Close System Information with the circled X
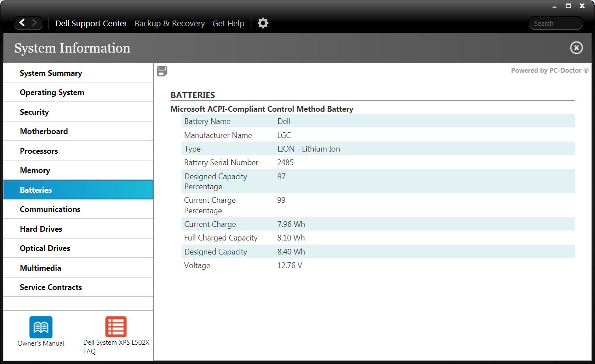This screenshot has width=595, height=364. 576,48
